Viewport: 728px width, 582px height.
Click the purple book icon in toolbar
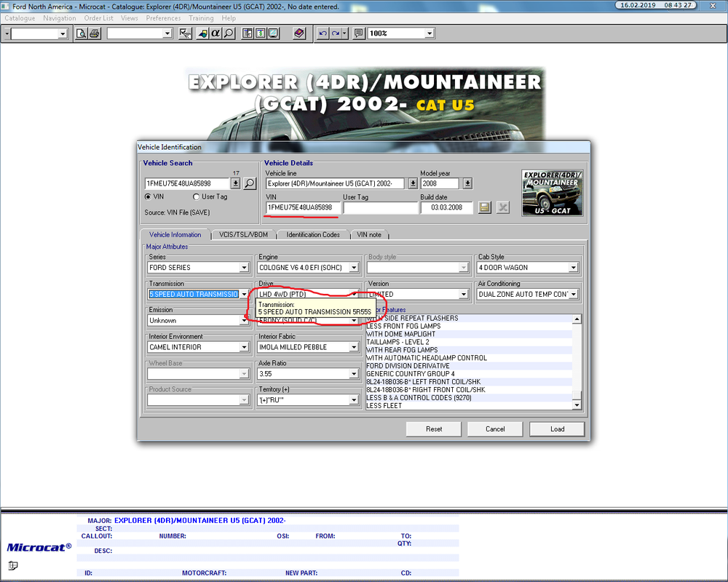coord(299,33)
